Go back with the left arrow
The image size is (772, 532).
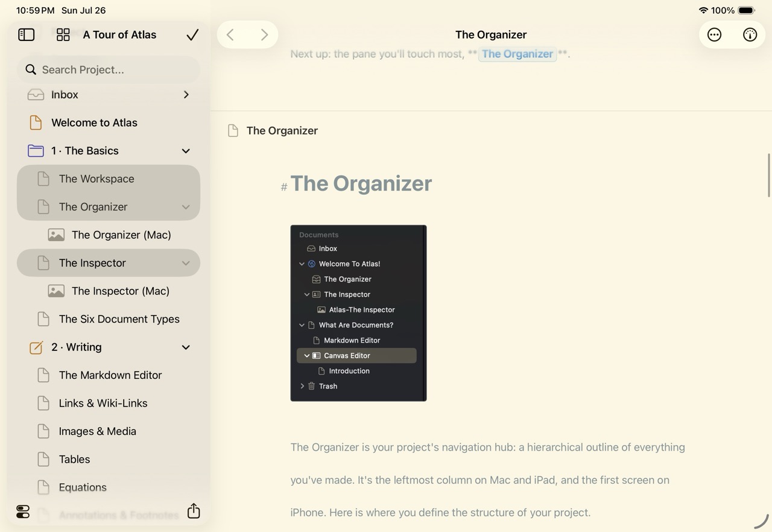point(230,35)
